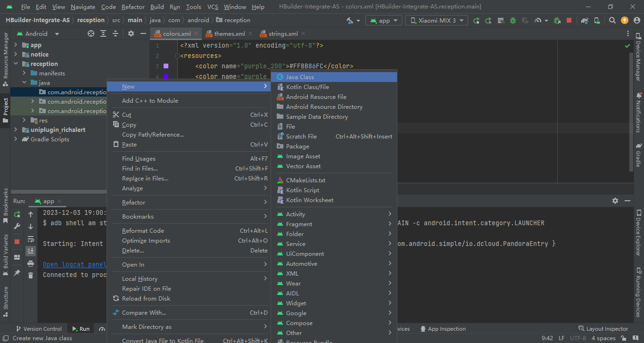This screenshot has height=343, width=644.
Task: Expand the Gradle Scripts tree node
Action: click(16, 139)
